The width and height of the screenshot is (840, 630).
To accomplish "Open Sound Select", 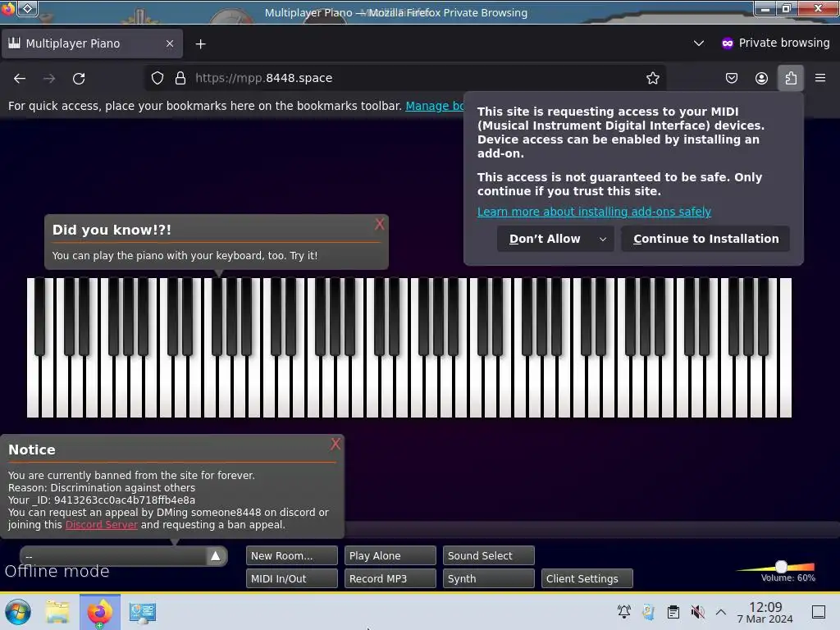I will [489, 555].
